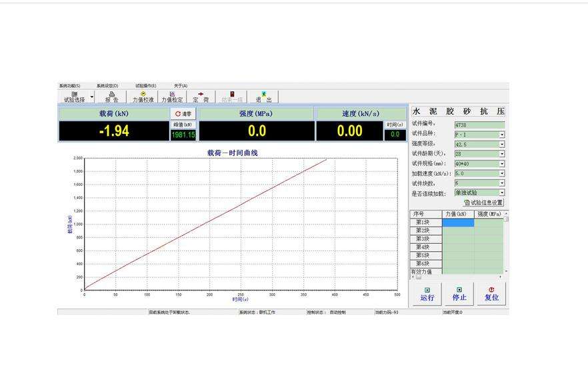Image resolution: width=588 pixels, height=373 pixels.
Task: Click the 峰值(kN) label
Action: [x=183, y=125]
